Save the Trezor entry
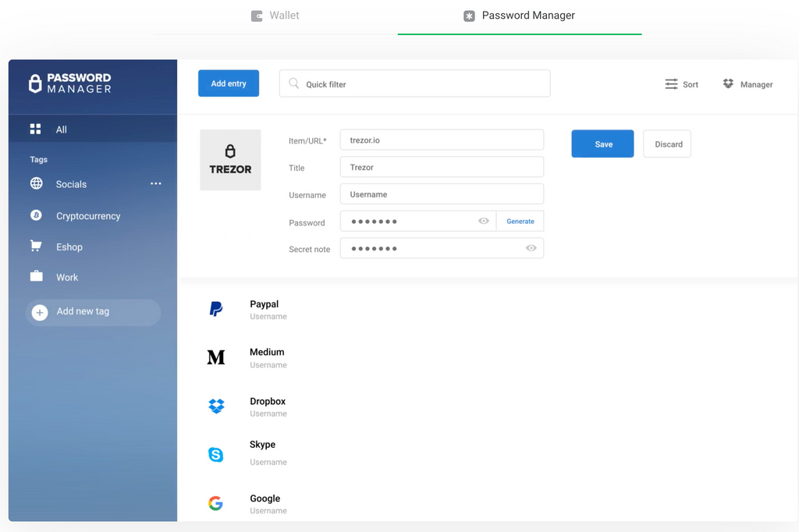Viewport: 799px width, 532px height. pos(603,144)
